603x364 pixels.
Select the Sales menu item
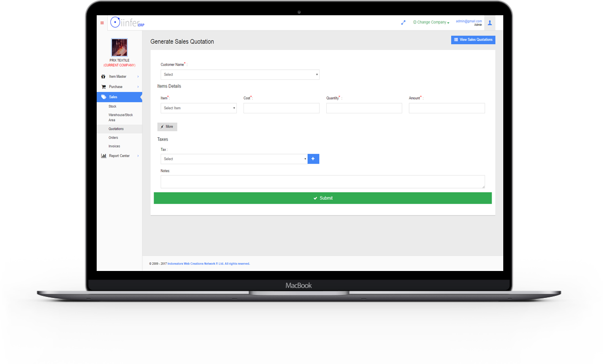tap(119, 97)
